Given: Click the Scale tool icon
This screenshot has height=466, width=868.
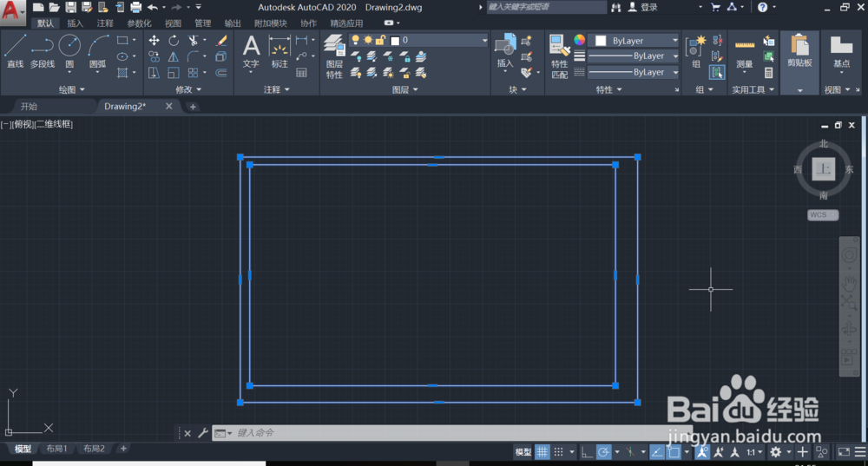Looking at the screenshot, I should pyautogui.click(x=174, y=73).
